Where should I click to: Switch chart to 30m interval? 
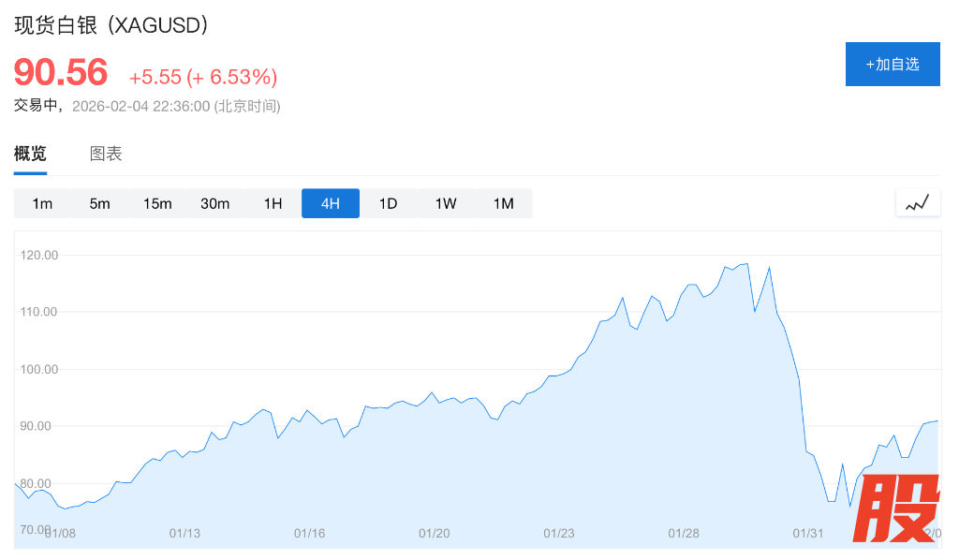[214, 203]
